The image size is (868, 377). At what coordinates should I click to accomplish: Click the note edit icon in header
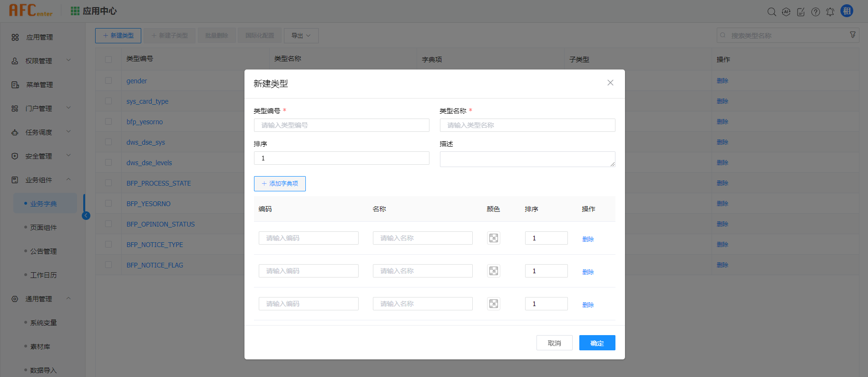(x=801, y=12)
